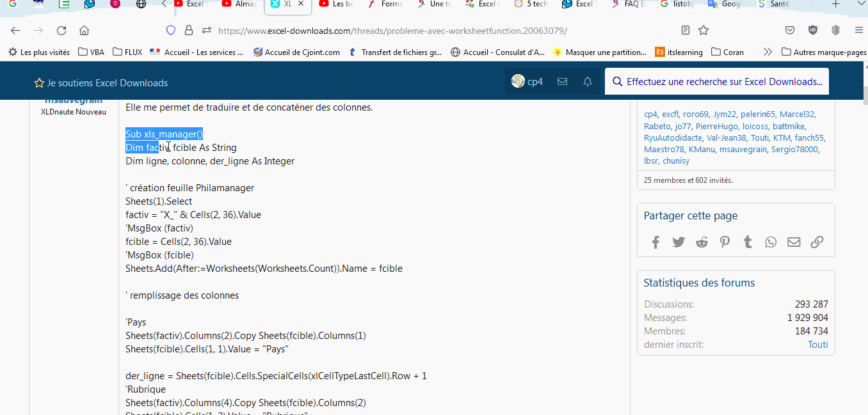
Task: Open a new browser tab
Action: coord(835,4)
